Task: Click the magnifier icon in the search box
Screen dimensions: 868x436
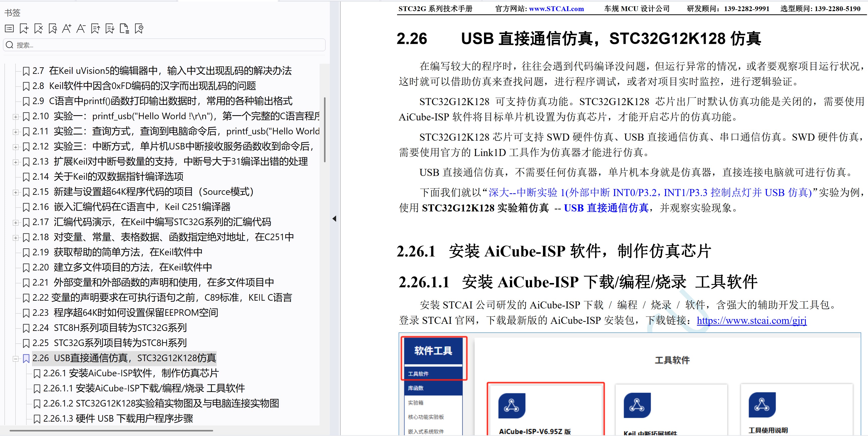Action: (x=9, y=45)
